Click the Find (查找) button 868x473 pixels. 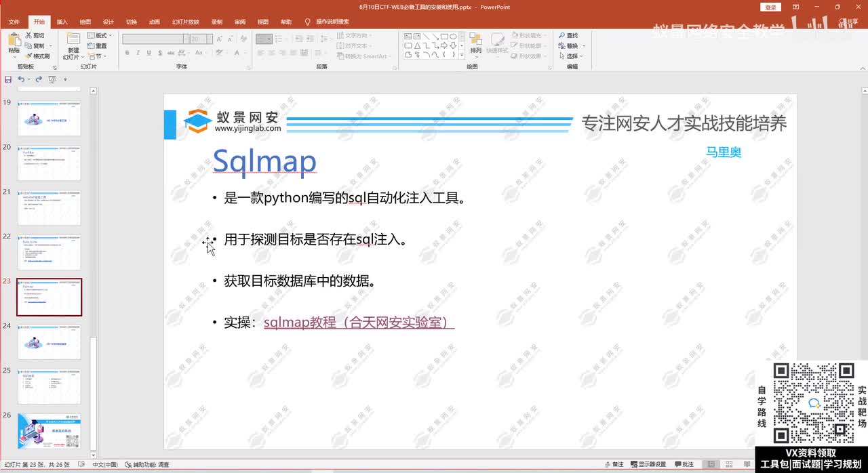point(568,35)
